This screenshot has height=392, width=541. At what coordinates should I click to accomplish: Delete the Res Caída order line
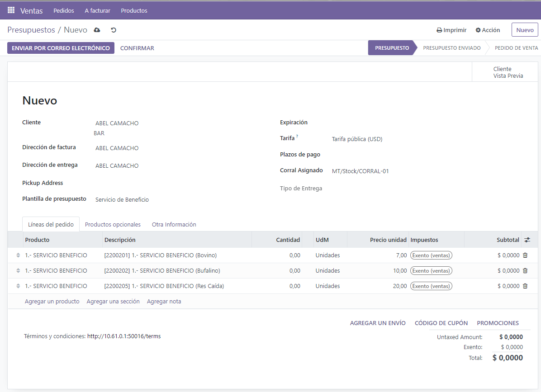[525, 286]
